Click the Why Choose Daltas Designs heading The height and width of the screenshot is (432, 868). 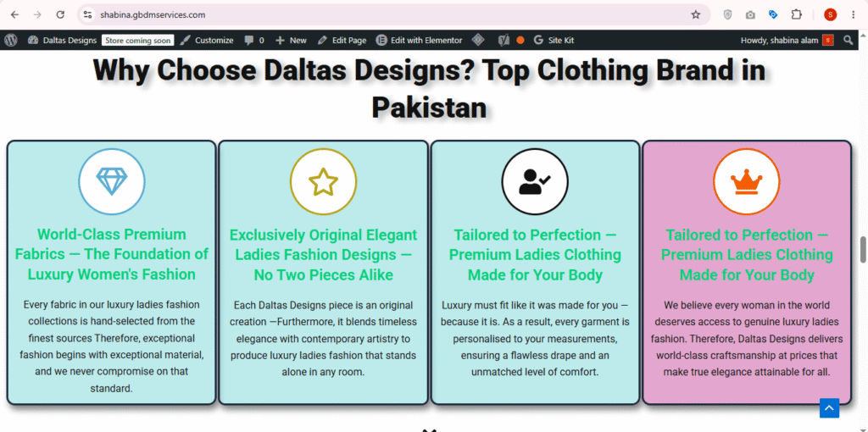[x=429, y=88]
